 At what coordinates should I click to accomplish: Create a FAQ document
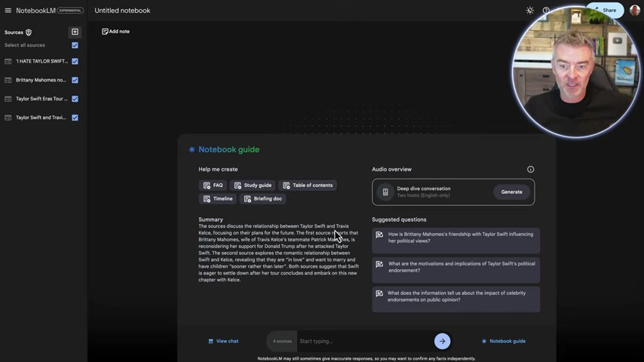(213, 186)
